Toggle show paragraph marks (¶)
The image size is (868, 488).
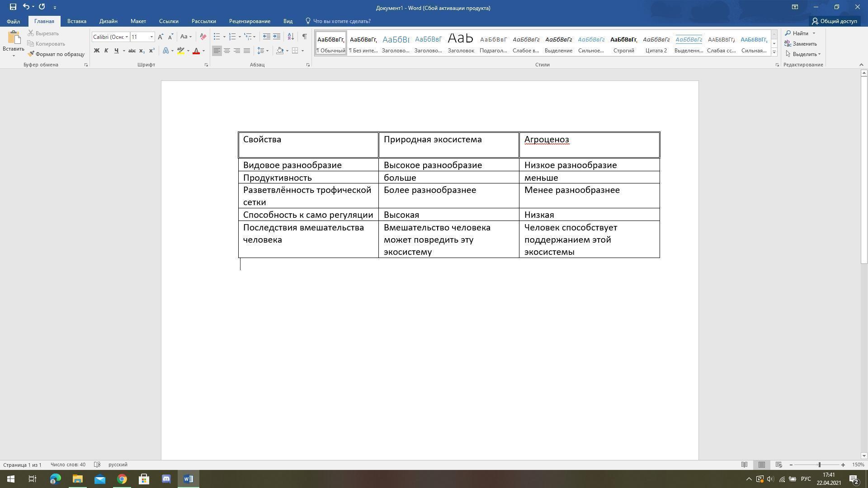[x=304, y=37]
